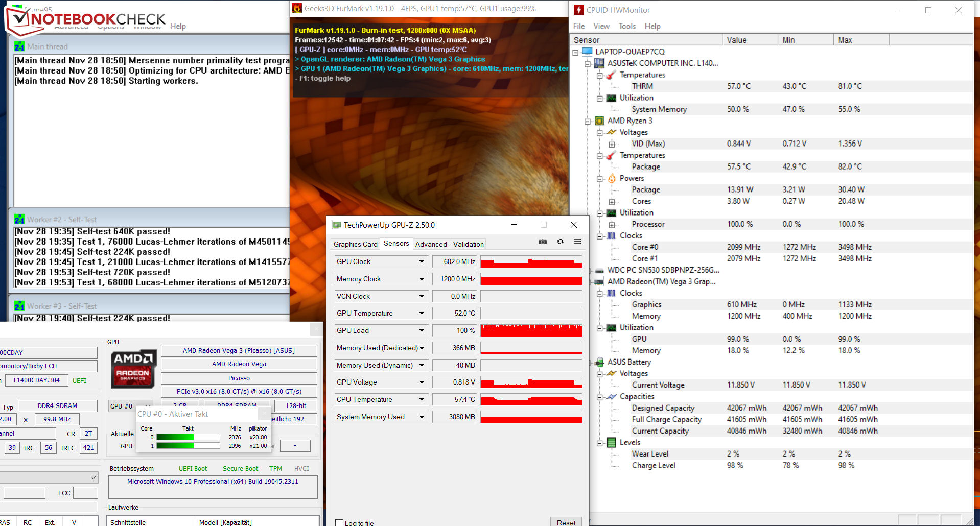Click the Core 0 Takt progress bar
Screen dimensions: 980x526
pos(188,437)
